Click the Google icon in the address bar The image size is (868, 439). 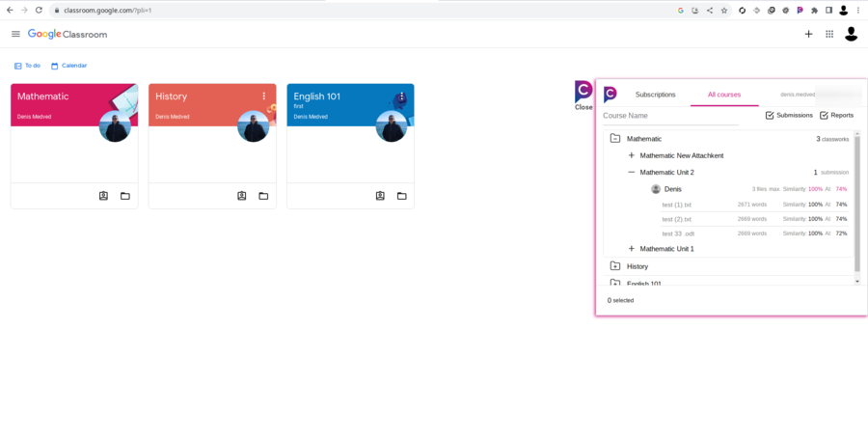click(681, 10)
